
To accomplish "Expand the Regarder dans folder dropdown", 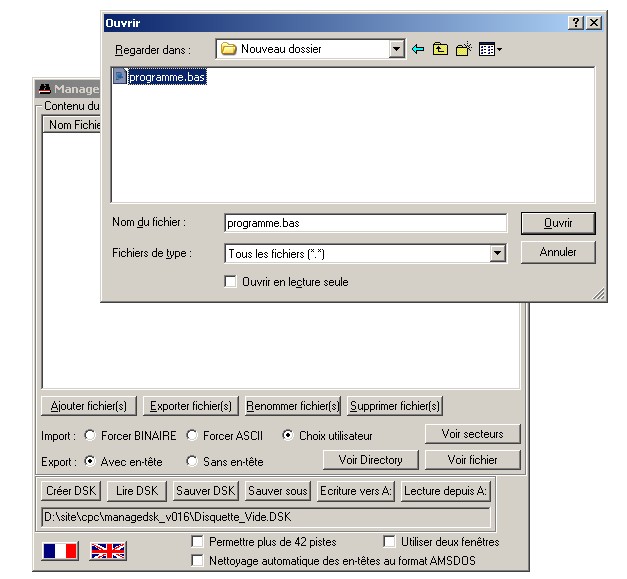I will pos(397,49).
